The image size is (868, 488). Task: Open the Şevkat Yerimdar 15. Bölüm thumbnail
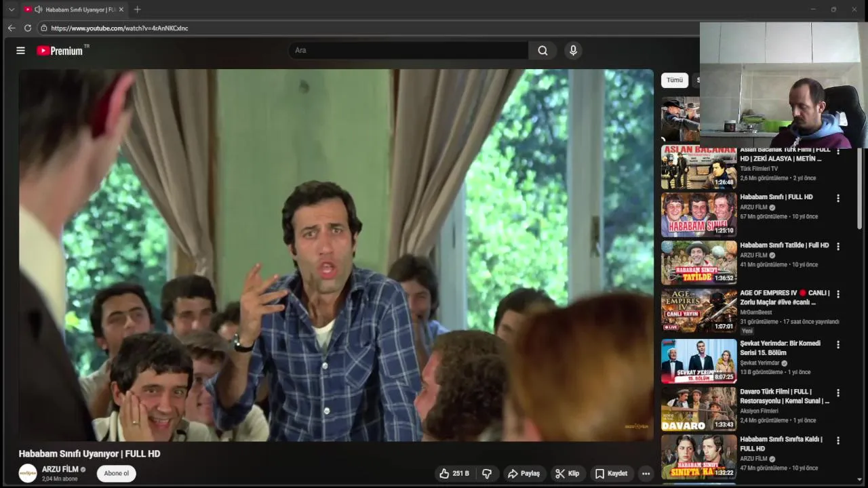(698, 361)
